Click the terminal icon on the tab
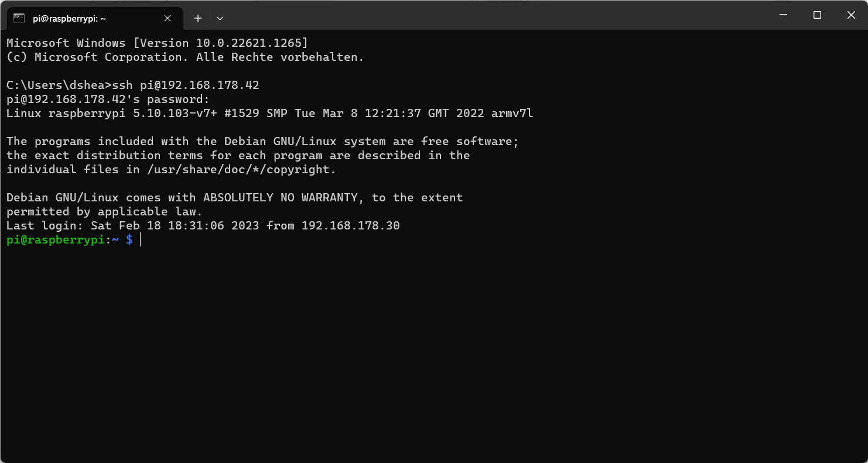868x463 pixels. (19, 18)
